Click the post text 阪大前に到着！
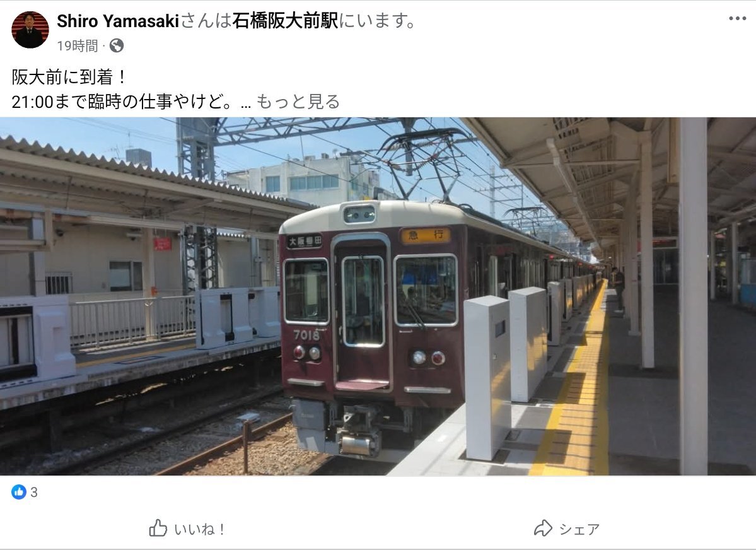This screenshot has height=550, width=756. [69, 77]
